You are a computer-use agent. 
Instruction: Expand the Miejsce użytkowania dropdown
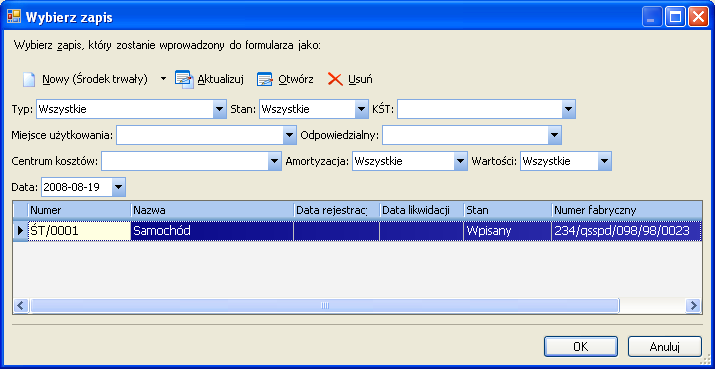[x=290, y=135]
